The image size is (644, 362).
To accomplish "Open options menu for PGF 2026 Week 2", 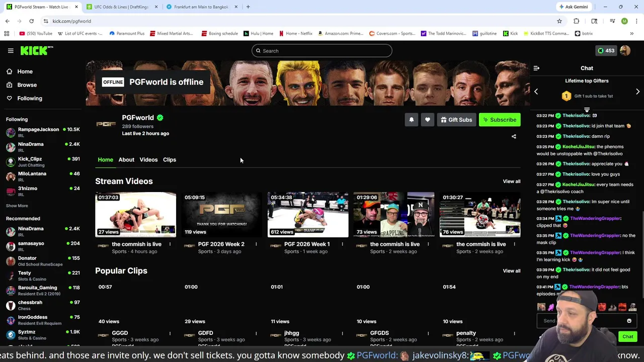I will tap(256, 244).
